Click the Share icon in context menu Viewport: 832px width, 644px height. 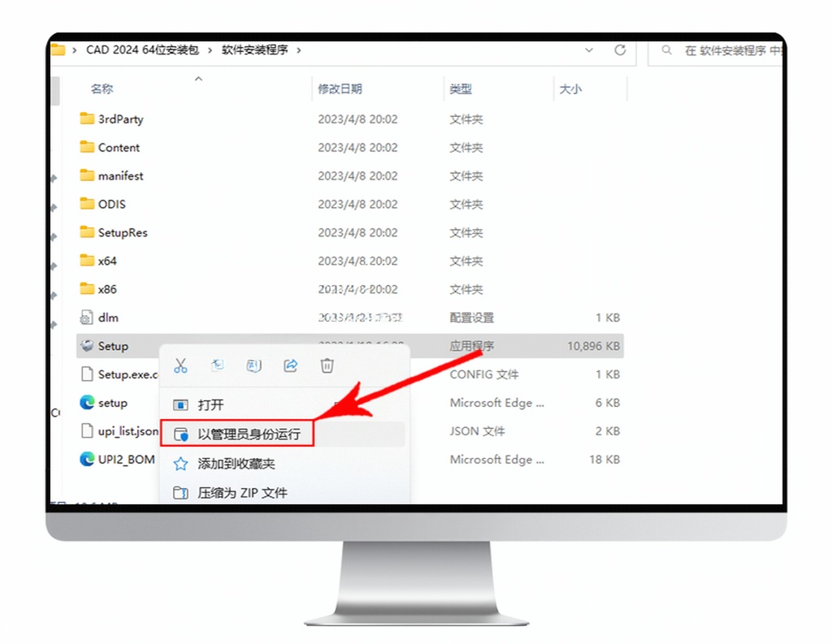coord(290,365)
